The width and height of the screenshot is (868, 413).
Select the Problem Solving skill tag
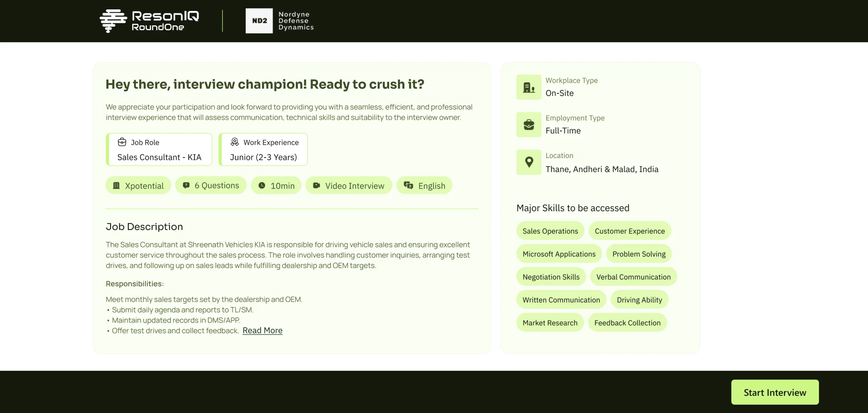[639, 254]
